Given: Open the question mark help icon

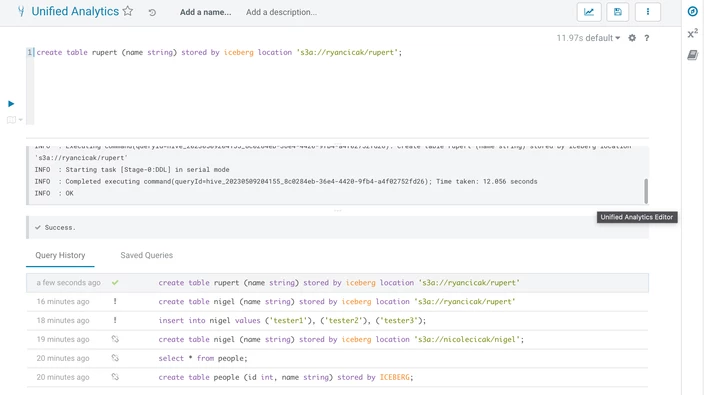Looking at the screenshot, I should pyautogui.click(x=647, y=38).
